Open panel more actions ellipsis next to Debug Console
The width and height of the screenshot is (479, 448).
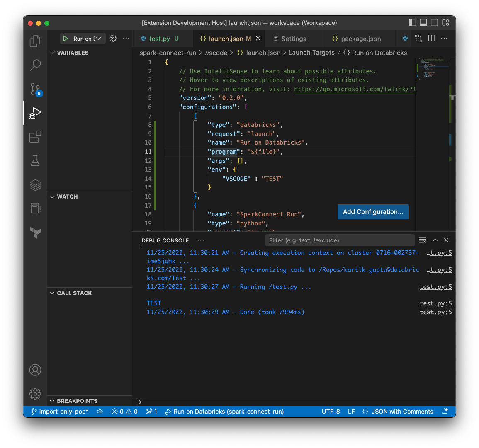click(x=201, y=240)
